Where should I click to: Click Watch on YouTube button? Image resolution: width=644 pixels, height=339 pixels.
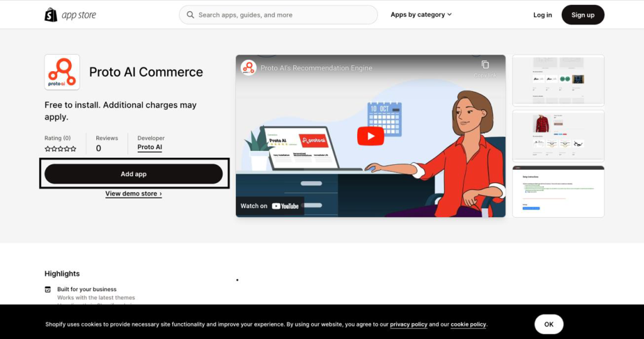pyautogui.click(x=269, y=206)
